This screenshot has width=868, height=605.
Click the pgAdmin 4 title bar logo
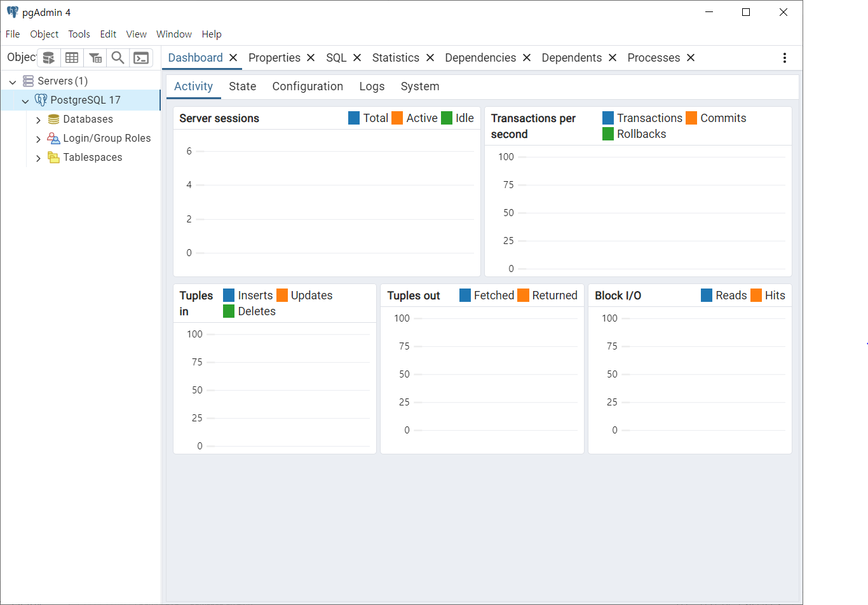tap(12, 12)
